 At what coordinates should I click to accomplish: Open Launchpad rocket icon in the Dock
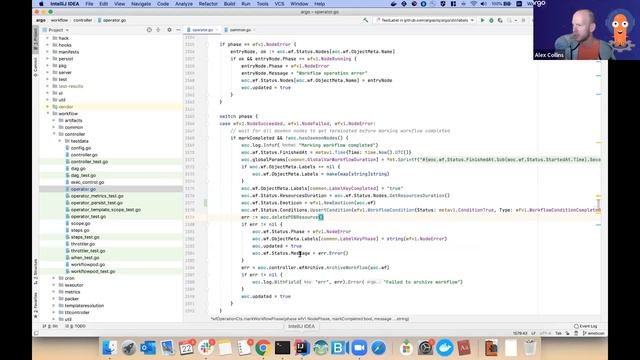(129, 348)
